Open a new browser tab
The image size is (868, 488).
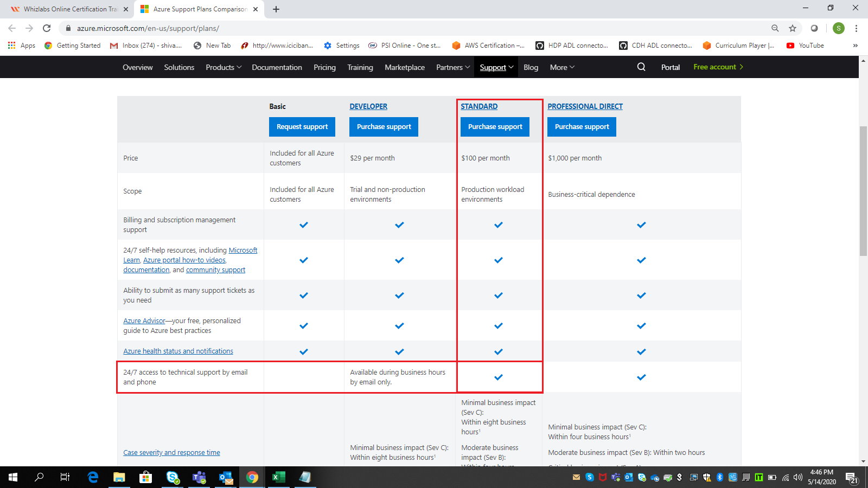[x=276, y=9]
